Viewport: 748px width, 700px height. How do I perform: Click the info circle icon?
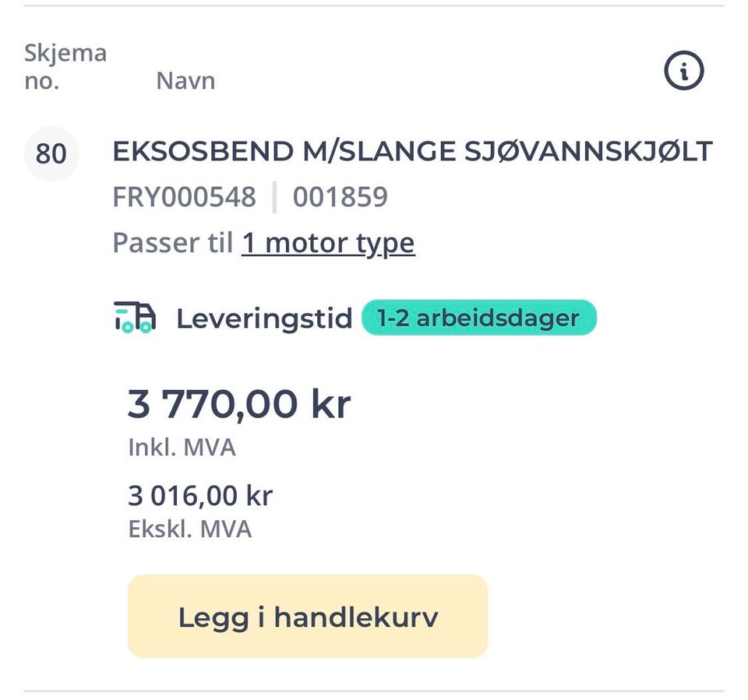coord(683,72)
